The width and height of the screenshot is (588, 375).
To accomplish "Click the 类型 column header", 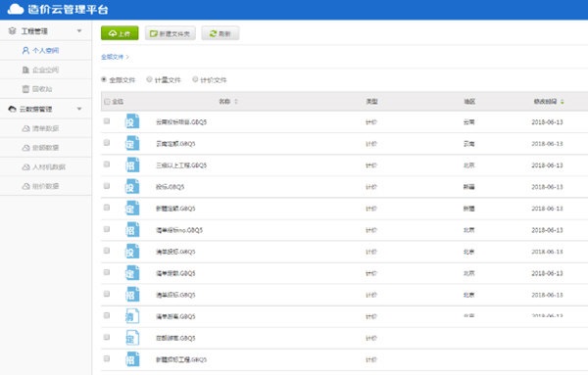I will tap(371, 102).
